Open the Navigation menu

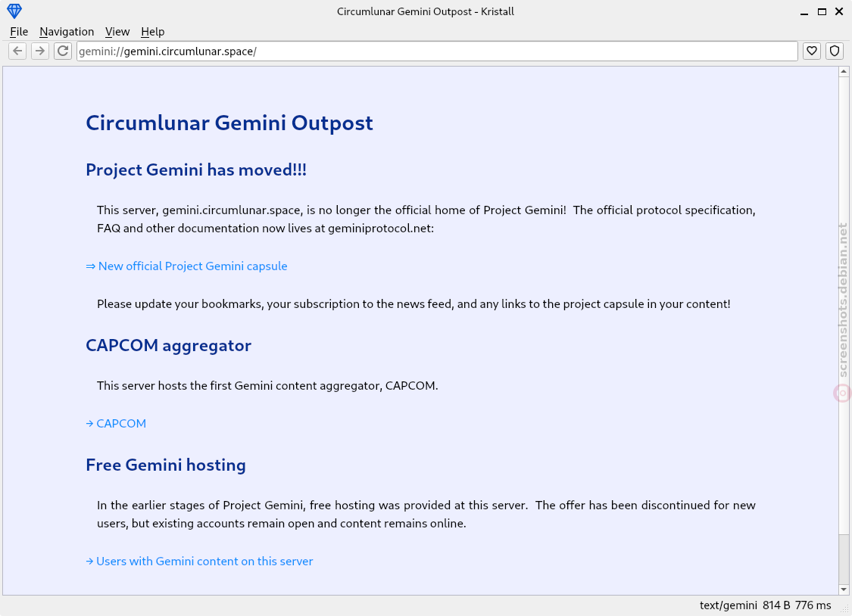tap(67, 32)
